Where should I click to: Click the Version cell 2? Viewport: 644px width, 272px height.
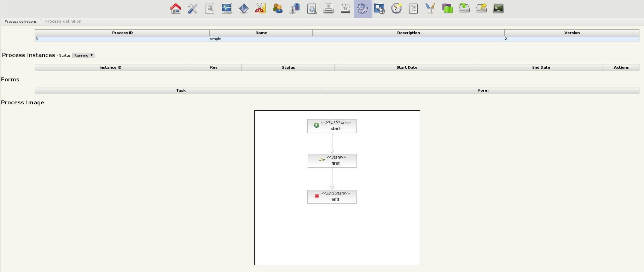572,39
